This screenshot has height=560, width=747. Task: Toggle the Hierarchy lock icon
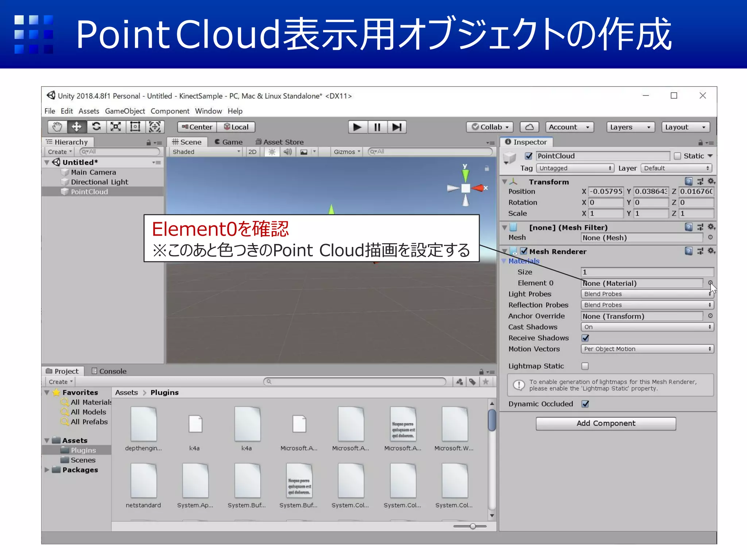(148, 143)
